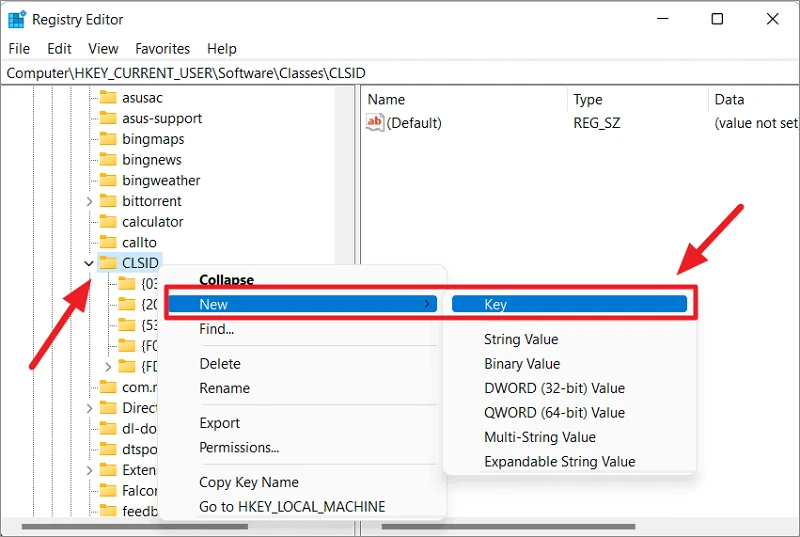Screen dimensions: 800x537
Task: Click the dtspo folder icon
Action: click(x=108, y=449)
